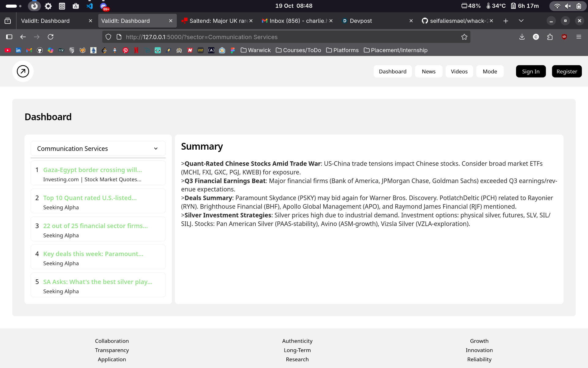Reload the page with refresh icon
Image resolution: width=588 pixels, height=368 pixels.
click(x=51, y=37)
